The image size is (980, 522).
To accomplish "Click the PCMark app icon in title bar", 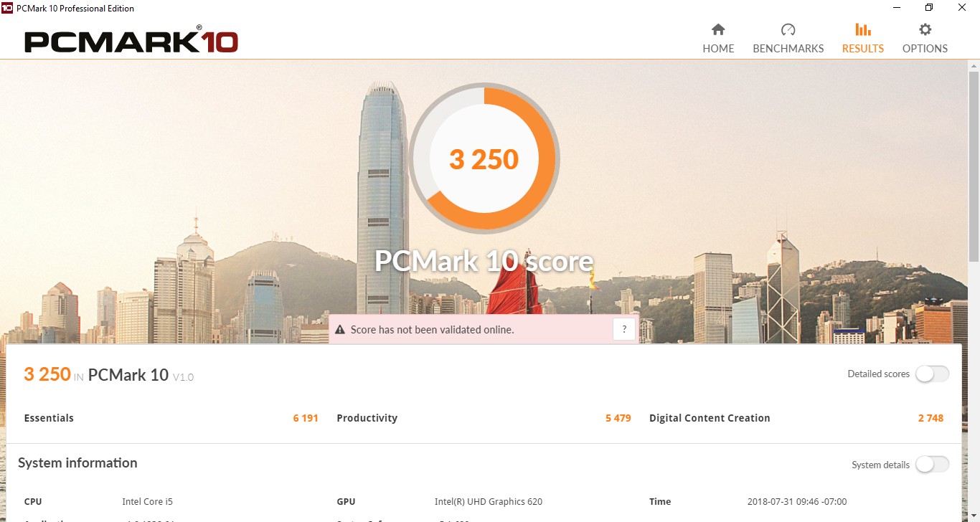I will point(7,8).
